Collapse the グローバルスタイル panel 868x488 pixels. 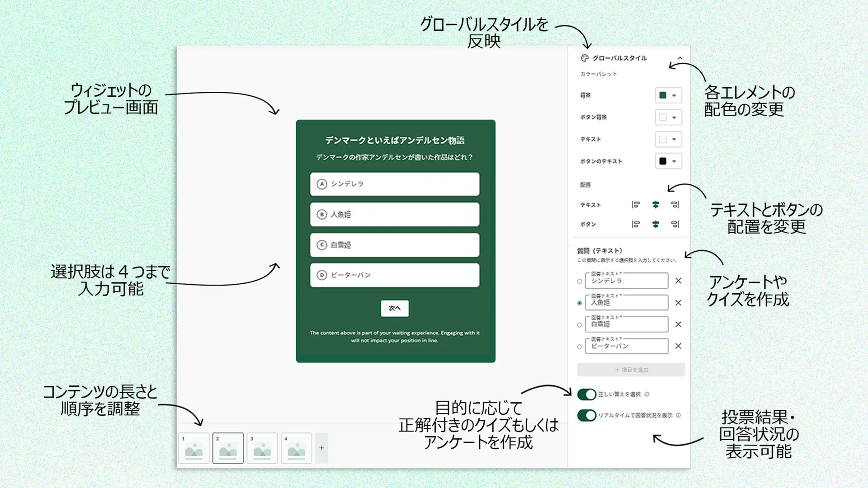coord(679,58)
